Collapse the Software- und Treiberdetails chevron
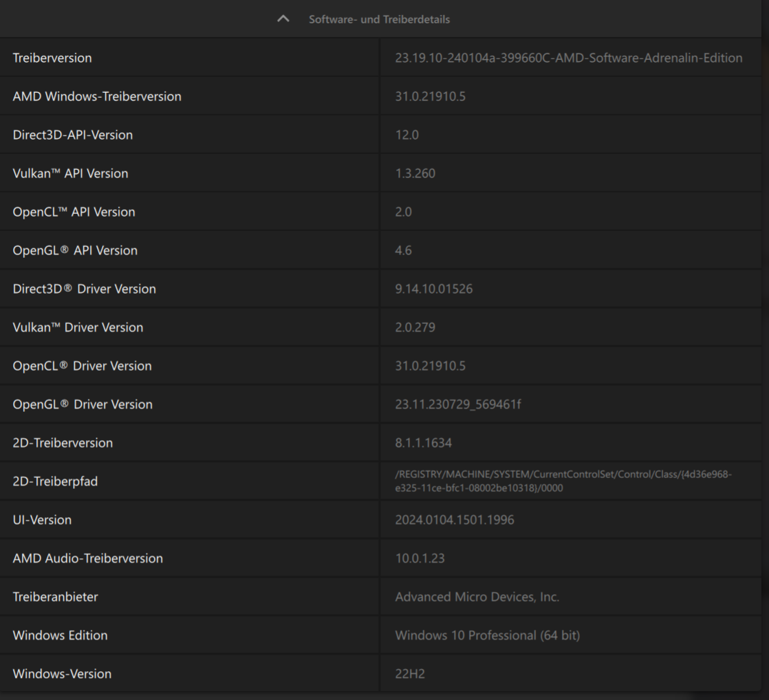Screen dimensions: 769x700 click(x=283, y=19)
